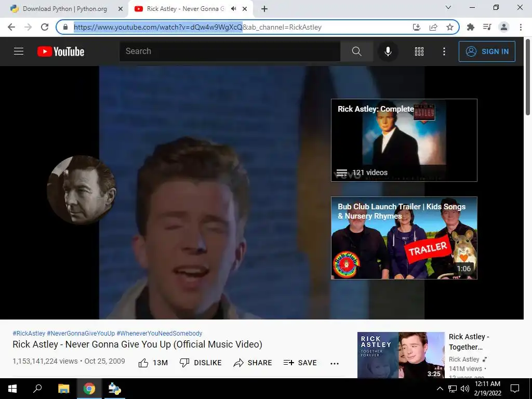Click the SIGN IN button
This screenshot has width=532, height=399.
pyautogui.click(x=487, y=51)
